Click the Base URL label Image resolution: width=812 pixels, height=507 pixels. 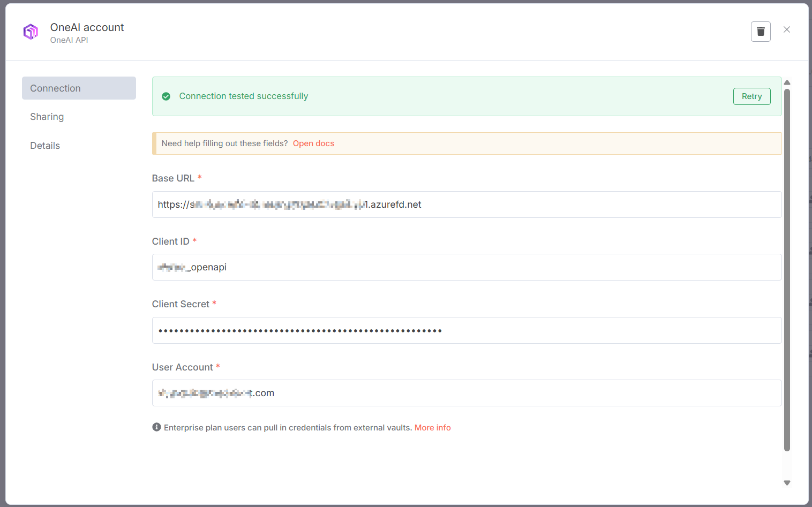(x=173, y=178)
